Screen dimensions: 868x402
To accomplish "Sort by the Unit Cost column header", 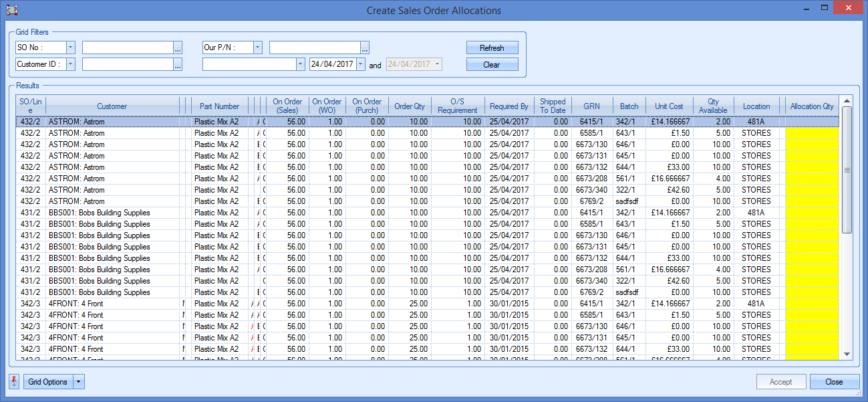I will pyautogui.click(x=669, y=106).
